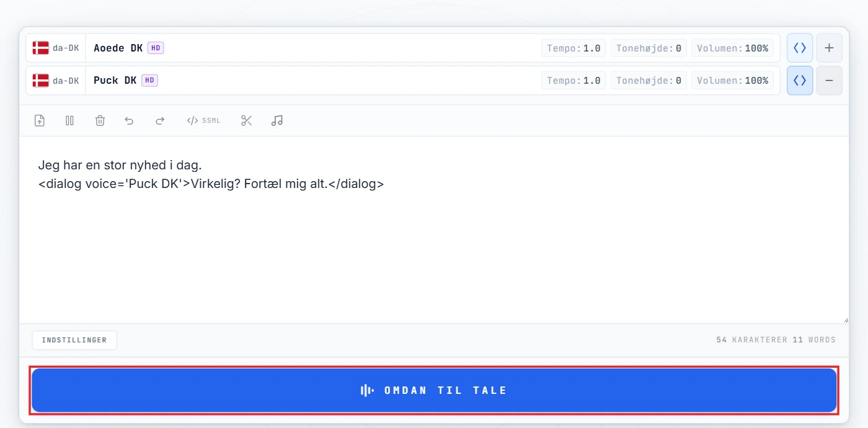Open the background music note icon

click(x=277, y=121)
